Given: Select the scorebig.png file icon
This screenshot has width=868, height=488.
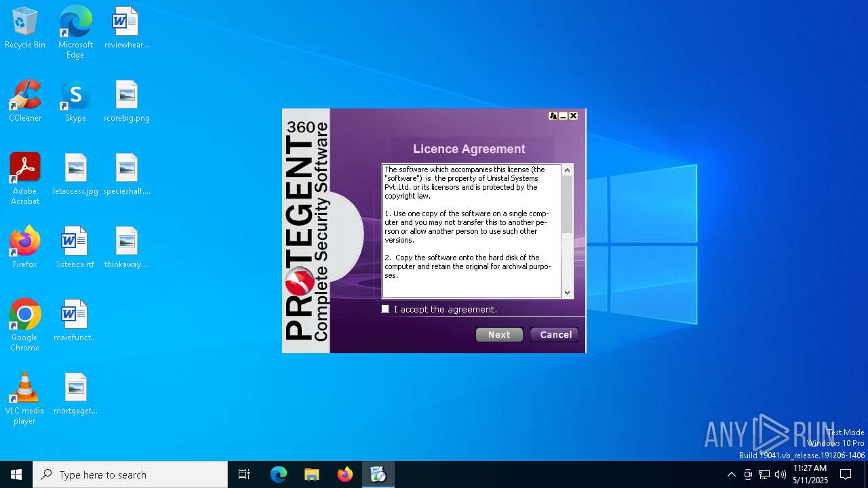Looking at the screenshot, I should (126, 102).
